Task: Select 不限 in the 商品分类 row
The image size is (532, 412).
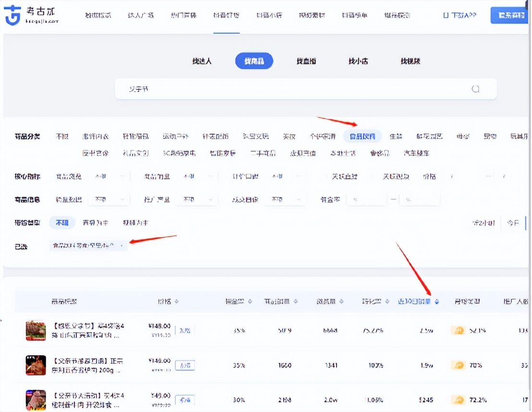Action: coord(62,136)
